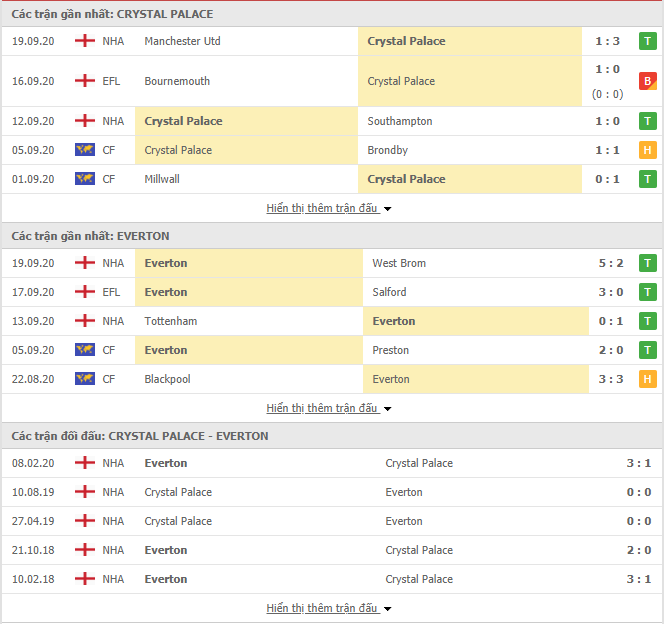
Task: Open 1 : 3 score of Manchester Utd match
Action: pyautogui.click(x=607, y=41)
